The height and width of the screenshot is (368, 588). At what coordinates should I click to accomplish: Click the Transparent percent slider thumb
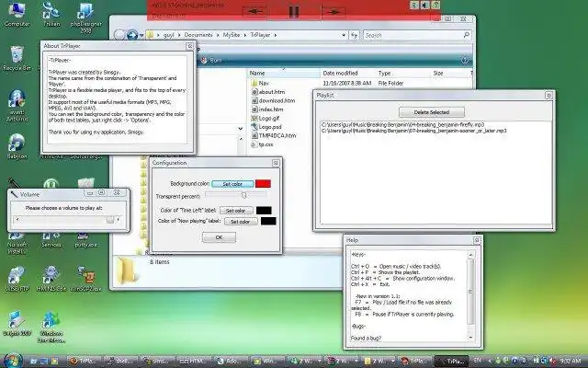point(243,195)
